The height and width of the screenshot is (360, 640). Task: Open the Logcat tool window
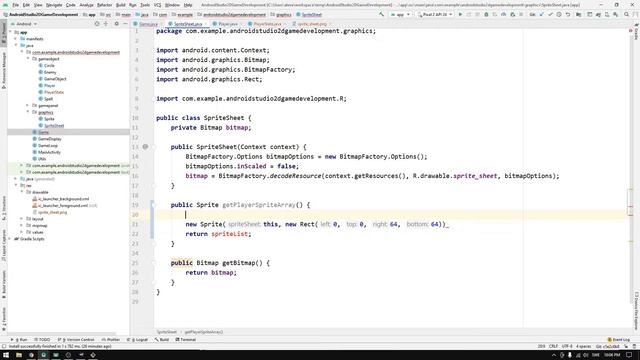pos(138,340)
